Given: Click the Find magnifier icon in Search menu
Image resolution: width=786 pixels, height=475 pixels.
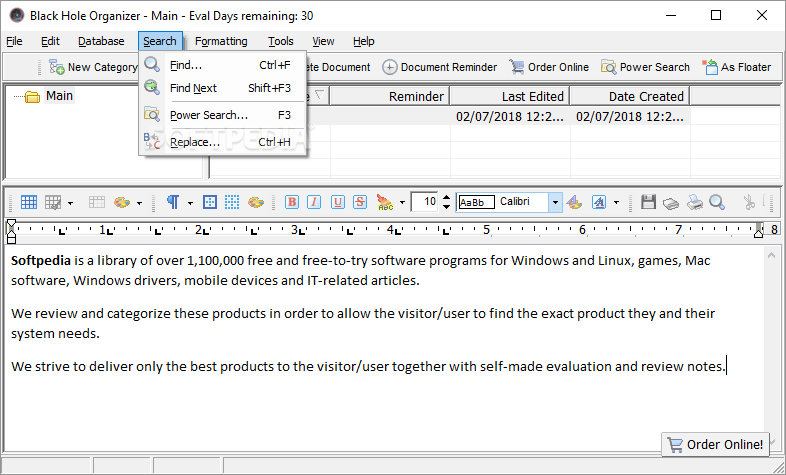Looking at the screenshot, I should tap(152, 65).
